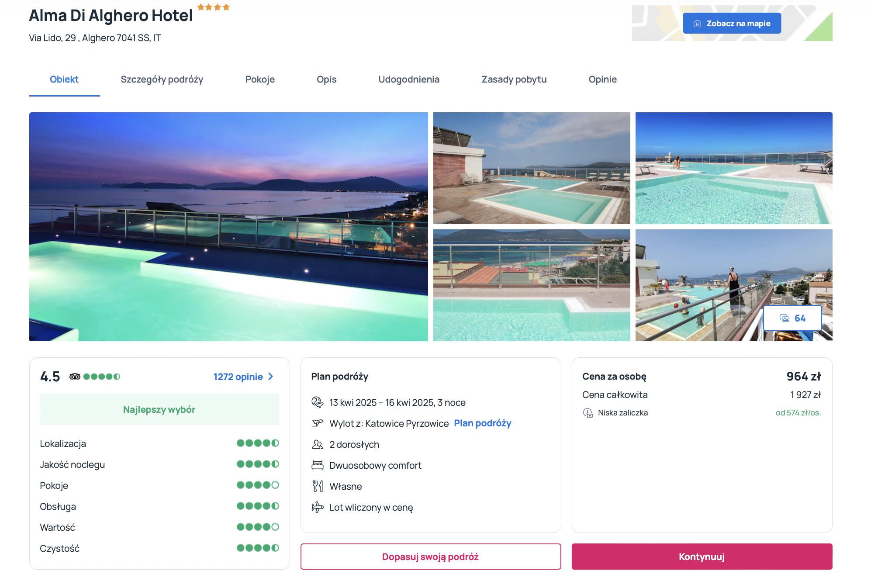Open the large sunset pool photo
This screenshot has height=588, width=871.
pos(228,227)
